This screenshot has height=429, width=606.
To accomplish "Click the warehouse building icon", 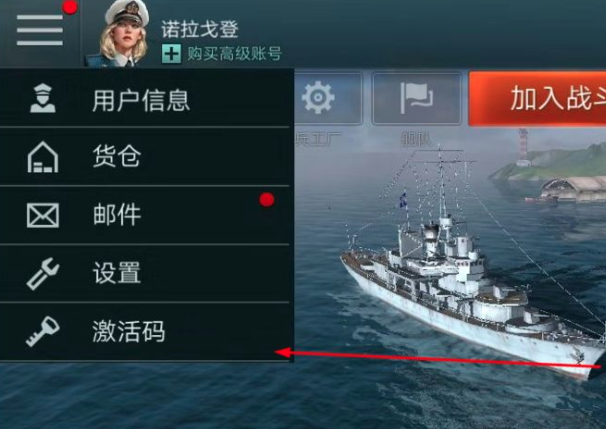I will point(43,157).
